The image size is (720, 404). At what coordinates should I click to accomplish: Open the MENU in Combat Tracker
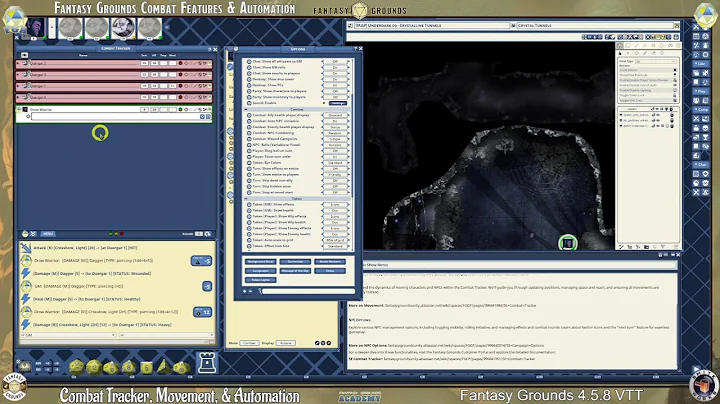click(48, 234)
